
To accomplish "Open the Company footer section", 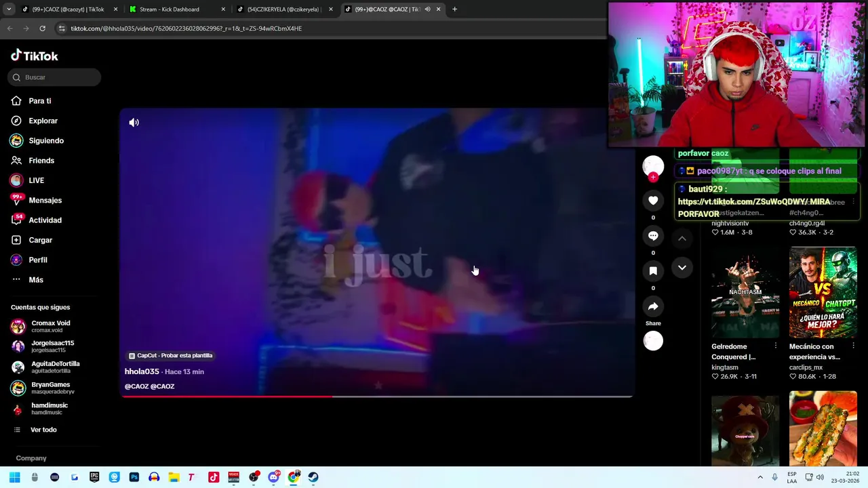I will (x=31, y=458).
